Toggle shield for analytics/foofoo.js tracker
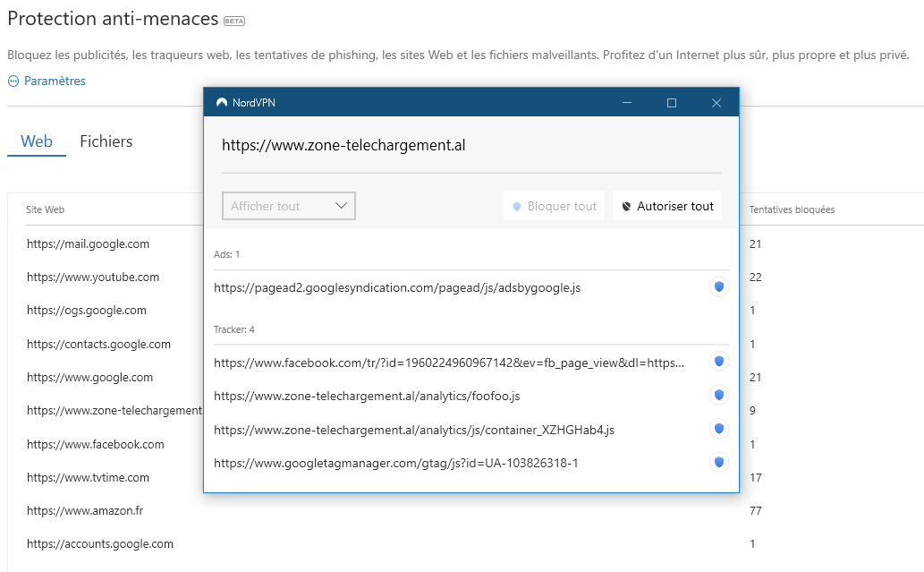 click(x=718, y=395)
